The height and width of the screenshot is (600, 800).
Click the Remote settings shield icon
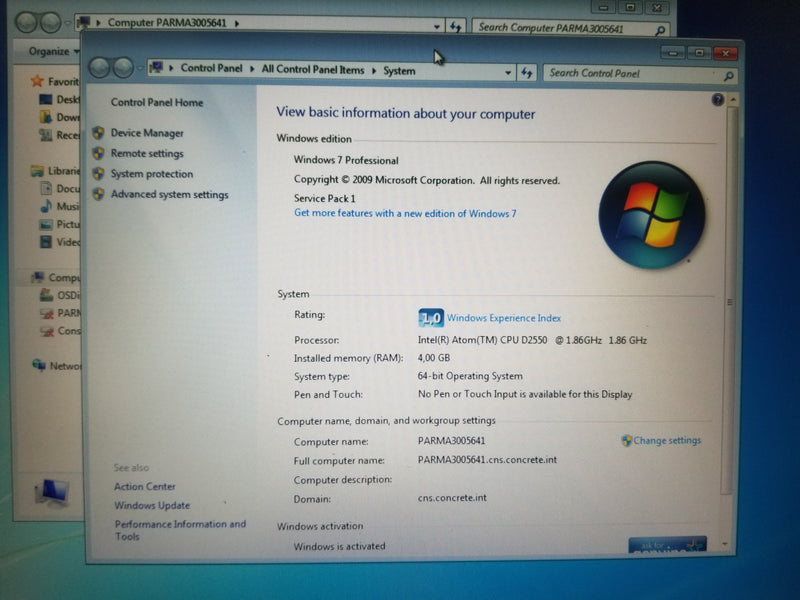[x=98, y=154]
